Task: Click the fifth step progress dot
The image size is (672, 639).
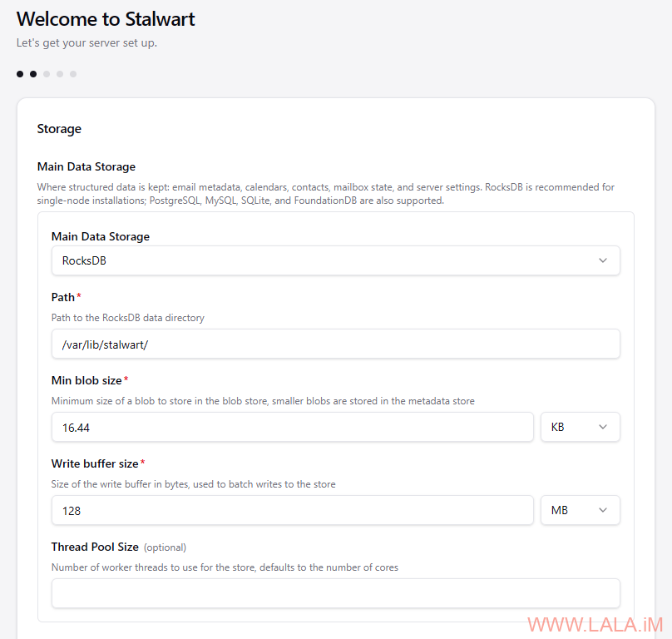Action: point(73,74)
